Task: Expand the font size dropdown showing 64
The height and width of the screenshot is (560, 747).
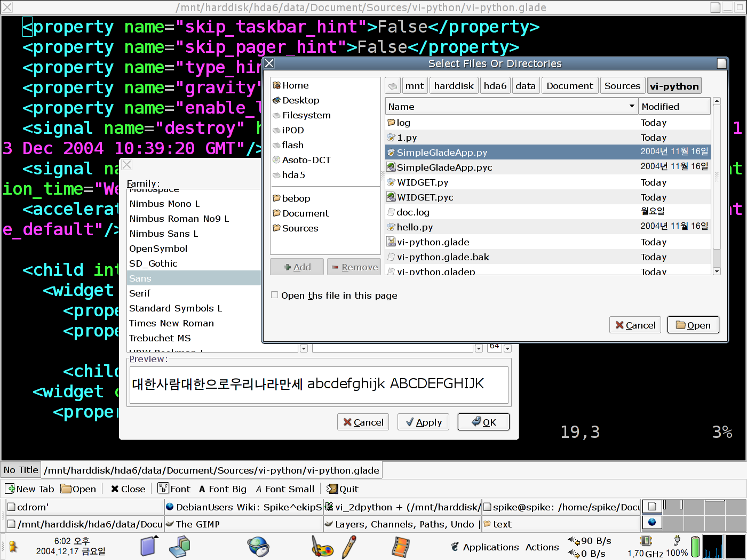Action: coord(507,348)
